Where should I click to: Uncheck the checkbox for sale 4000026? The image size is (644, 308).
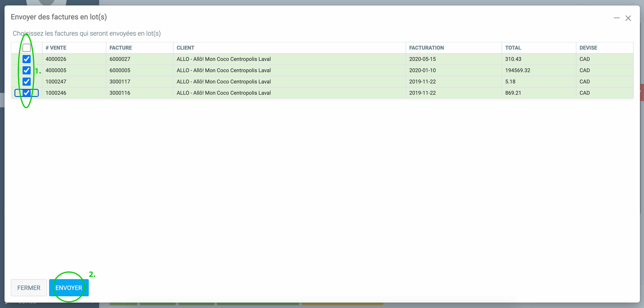pos(27,59)
